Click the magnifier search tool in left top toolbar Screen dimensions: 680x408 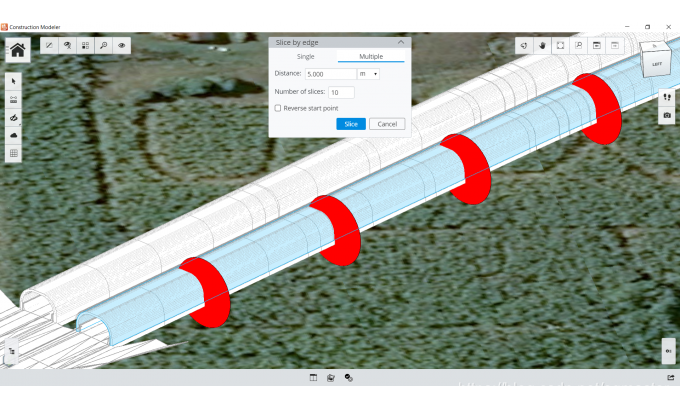coord(104,45)
